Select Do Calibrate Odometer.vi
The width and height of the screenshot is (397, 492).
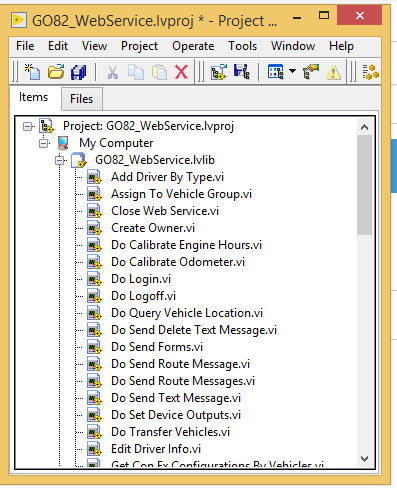pos(178,262)
